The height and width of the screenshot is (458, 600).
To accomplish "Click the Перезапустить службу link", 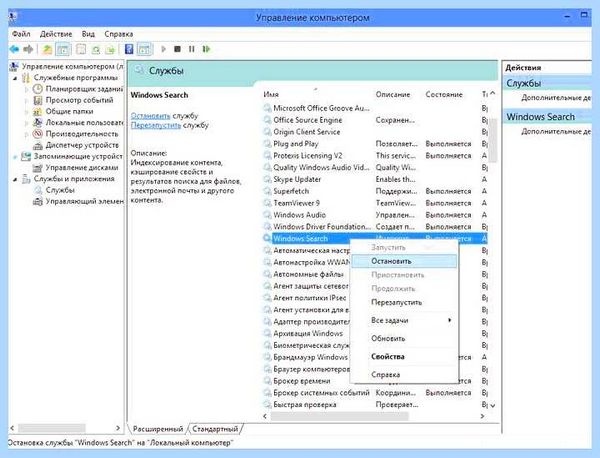I will (156, 125).
